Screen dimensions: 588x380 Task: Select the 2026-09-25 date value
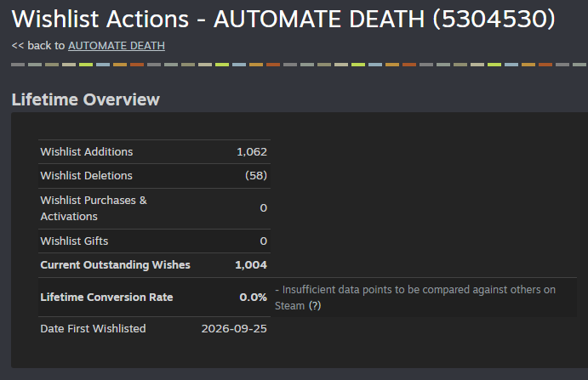(234, 329)
